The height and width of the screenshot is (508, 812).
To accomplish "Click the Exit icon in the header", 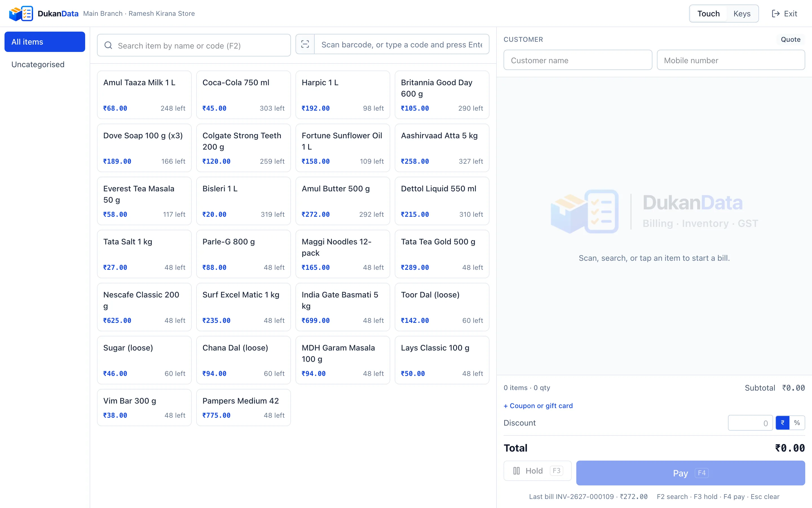I will click(x=775, y=14).
